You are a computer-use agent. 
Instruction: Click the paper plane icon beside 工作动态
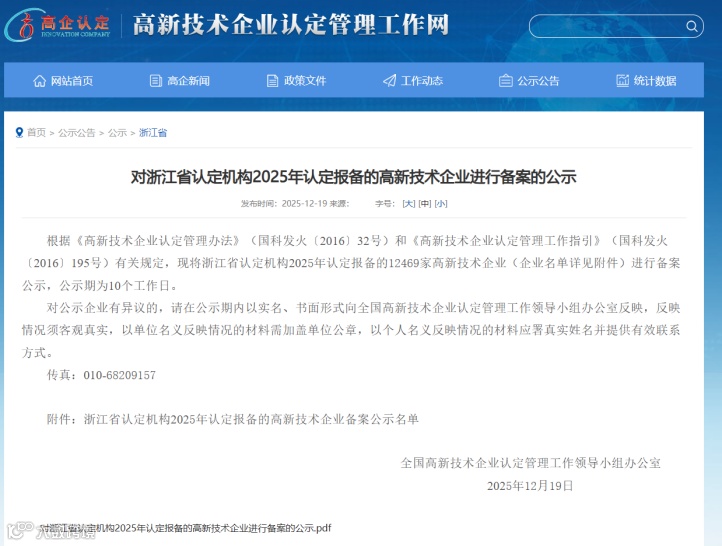point(390,81)
